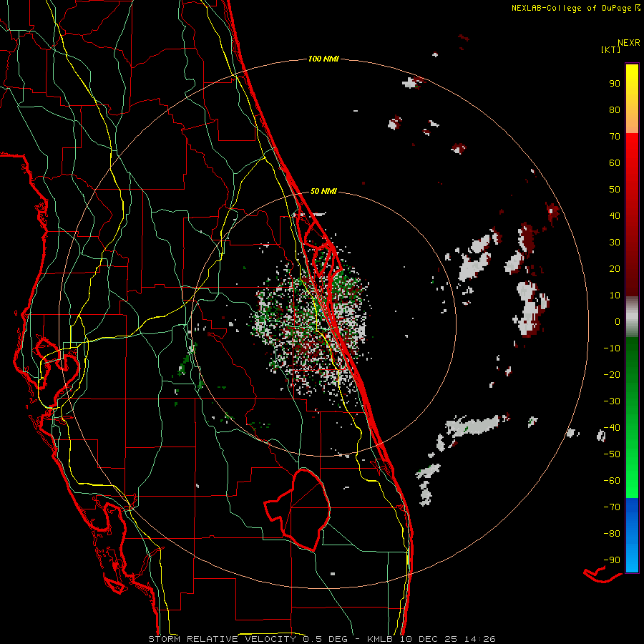This screenshot has width=644, height=644.
Task: Click the -20 knot scale label
Action: (612, 374)
